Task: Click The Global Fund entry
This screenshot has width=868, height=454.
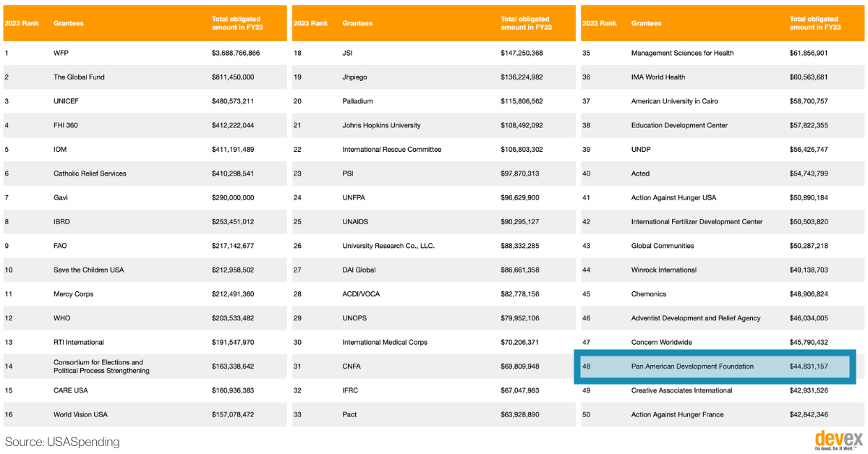Action: [x=79, y=77]
